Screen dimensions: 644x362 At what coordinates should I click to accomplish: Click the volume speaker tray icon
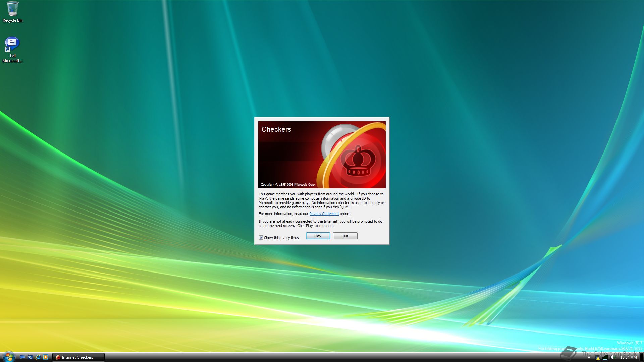click(x=613, y=357)
